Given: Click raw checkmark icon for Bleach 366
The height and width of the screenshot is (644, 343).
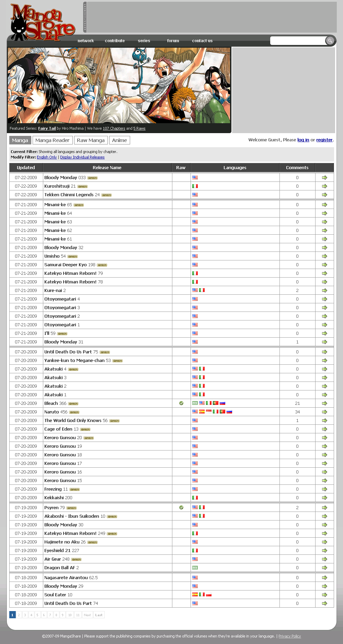Looking at the screenshot, I should (181, 403).
